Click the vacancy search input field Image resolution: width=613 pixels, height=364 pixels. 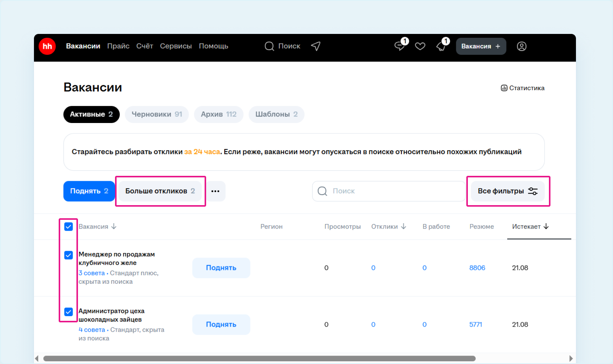pos(389,191)
